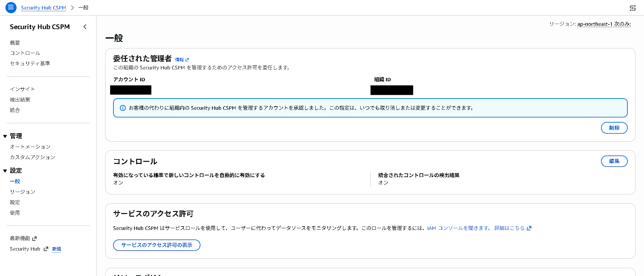Open the hamburger navigation menu icon
Screen dimensions: 644x276
[11, 7]
